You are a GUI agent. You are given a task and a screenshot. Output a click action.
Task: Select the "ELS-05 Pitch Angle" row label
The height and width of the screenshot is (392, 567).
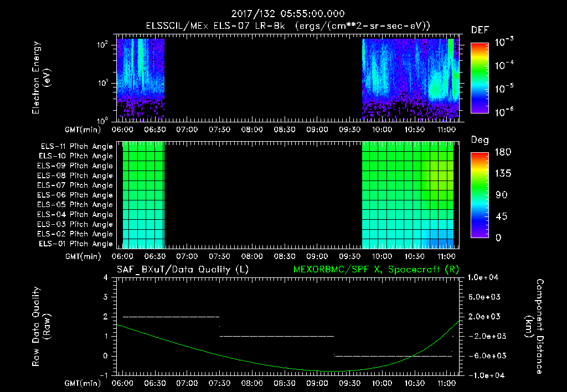point(75,205)
